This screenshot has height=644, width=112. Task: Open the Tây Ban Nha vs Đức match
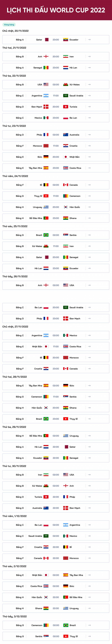[56, 385]
